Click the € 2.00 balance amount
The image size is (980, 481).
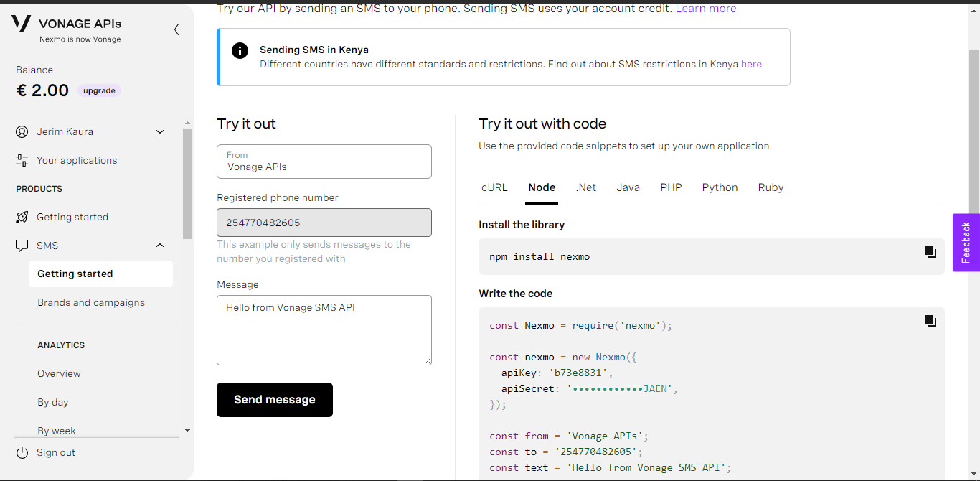(42, 90)
